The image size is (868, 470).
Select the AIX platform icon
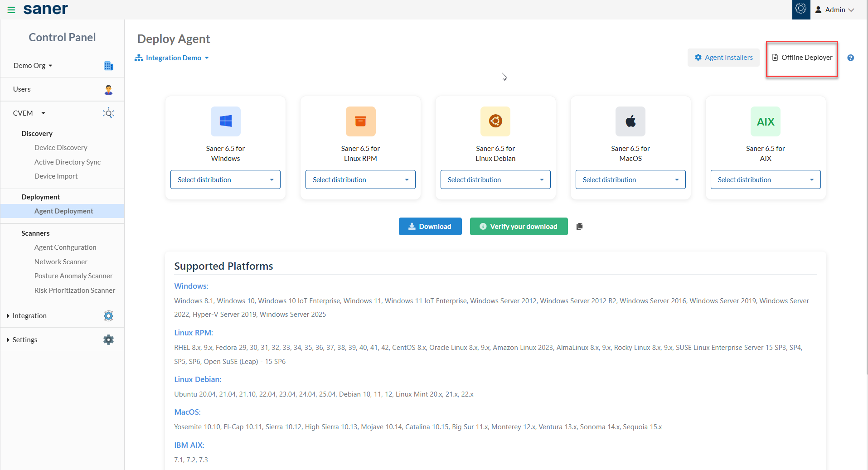766,121
